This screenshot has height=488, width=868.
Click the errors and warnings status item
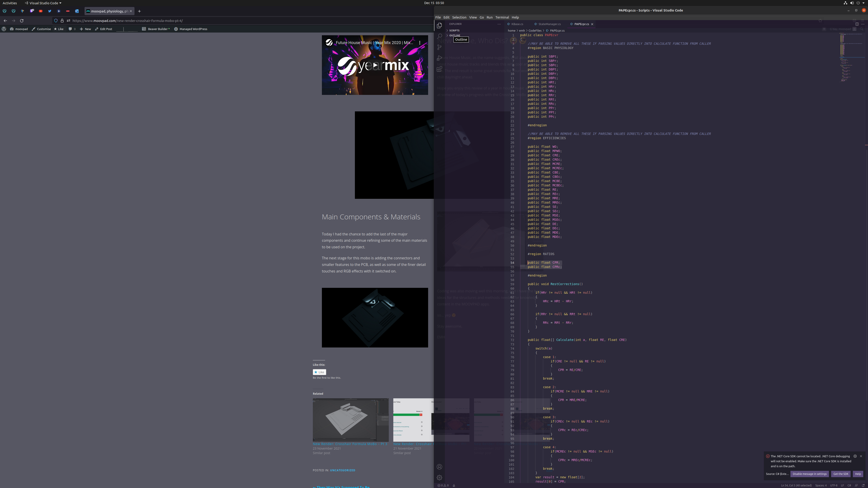[x=443, y=485]
